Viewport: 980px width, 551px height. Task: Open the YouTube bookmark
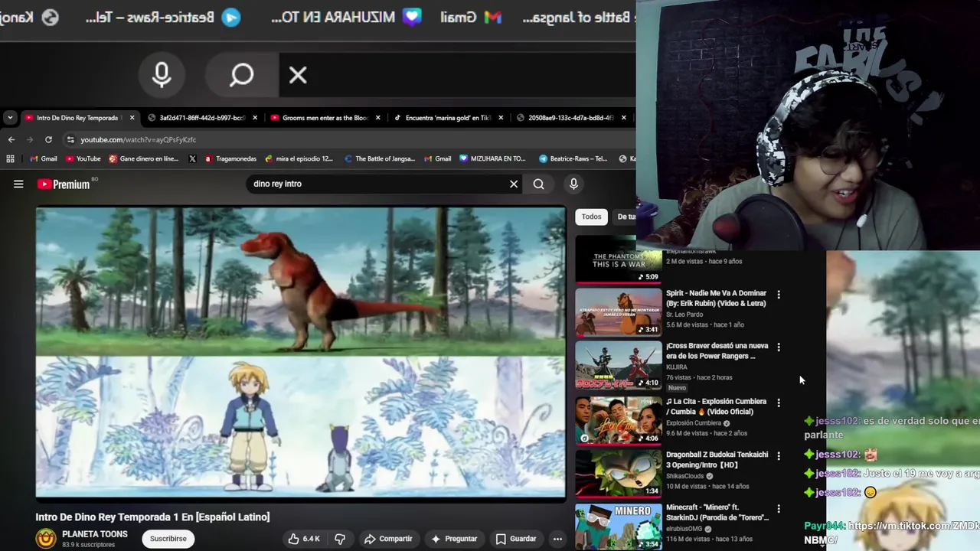tap(83, 158)
